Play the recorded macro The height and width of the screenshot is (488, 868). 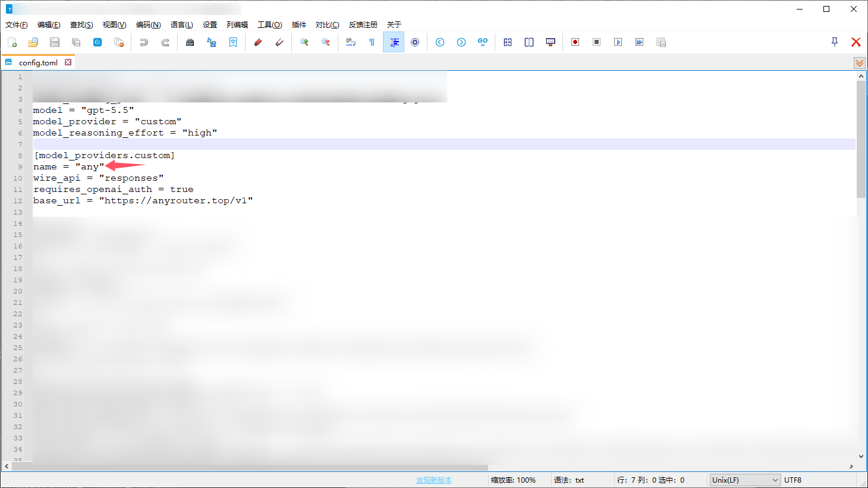618,42
